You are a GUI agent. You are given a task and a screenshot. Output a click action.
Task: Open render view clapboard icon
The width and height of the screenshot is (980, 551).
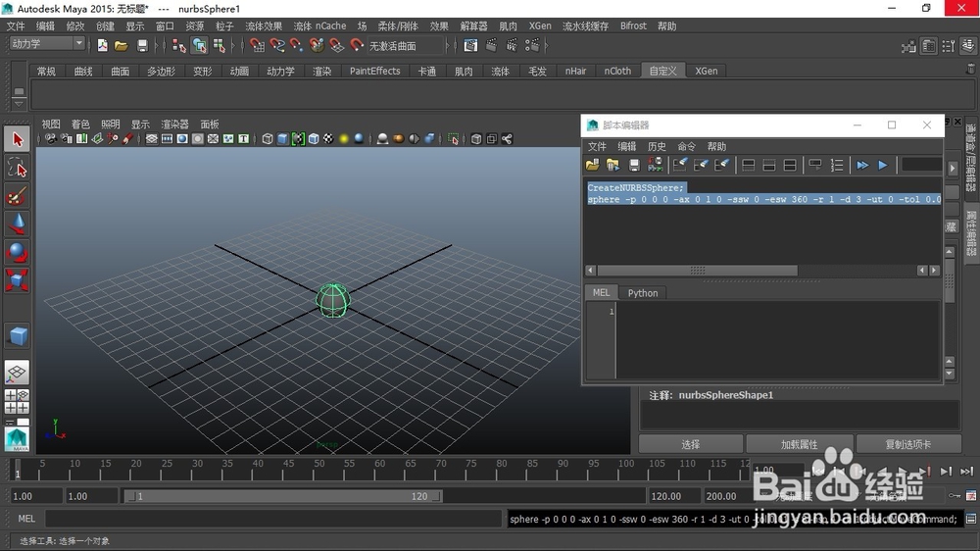coord(470,45)
